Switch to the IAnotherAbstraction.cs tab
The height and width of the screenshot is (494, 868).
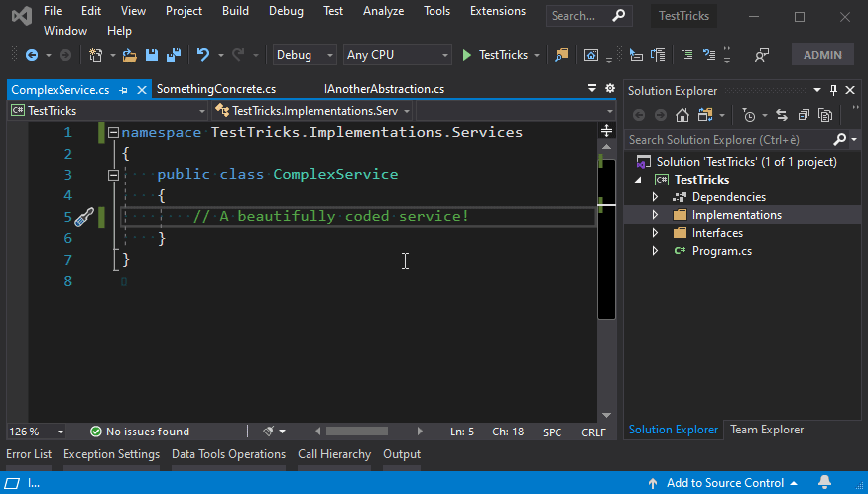[384, 89]
